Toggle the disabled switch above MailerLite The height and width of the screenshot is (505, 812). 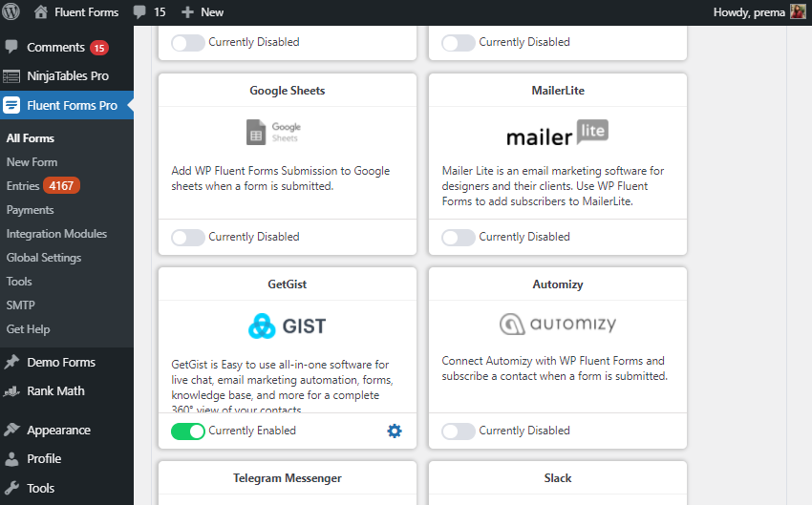pos(459,42)
